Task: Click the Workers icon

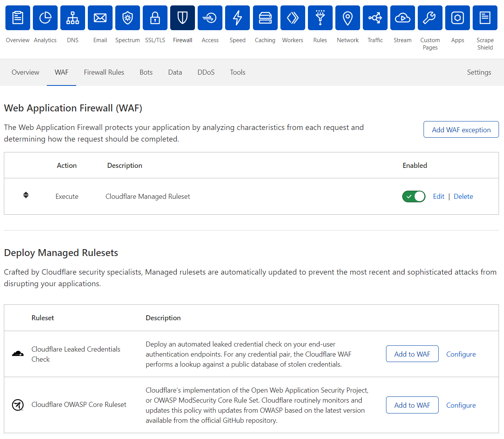Action: [292, 17]
